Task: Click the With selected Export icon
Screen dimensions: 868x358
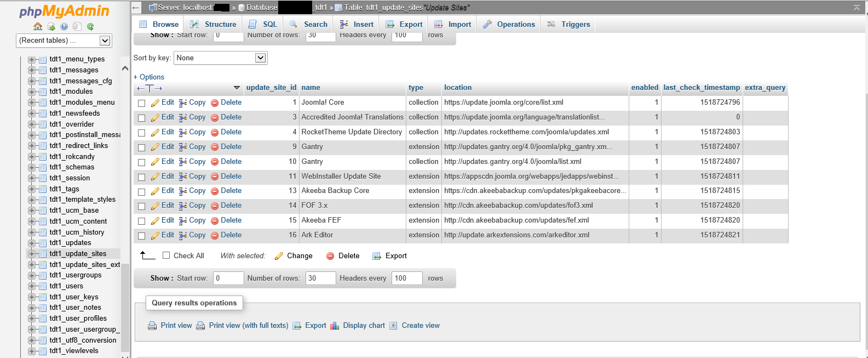Action: 377,256
